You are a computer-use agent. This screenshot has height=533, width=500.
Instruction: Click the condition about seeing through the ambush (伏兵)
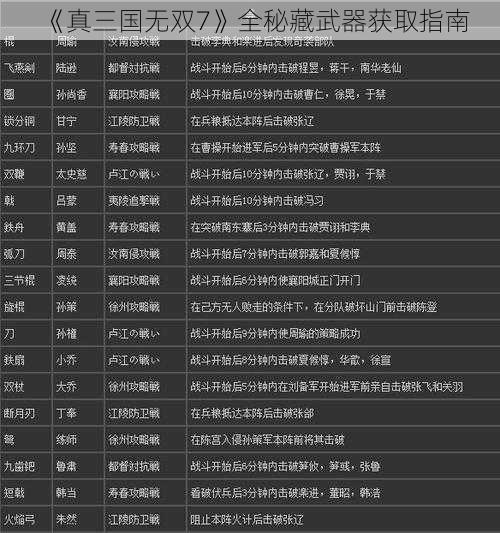tap(285, 493)
